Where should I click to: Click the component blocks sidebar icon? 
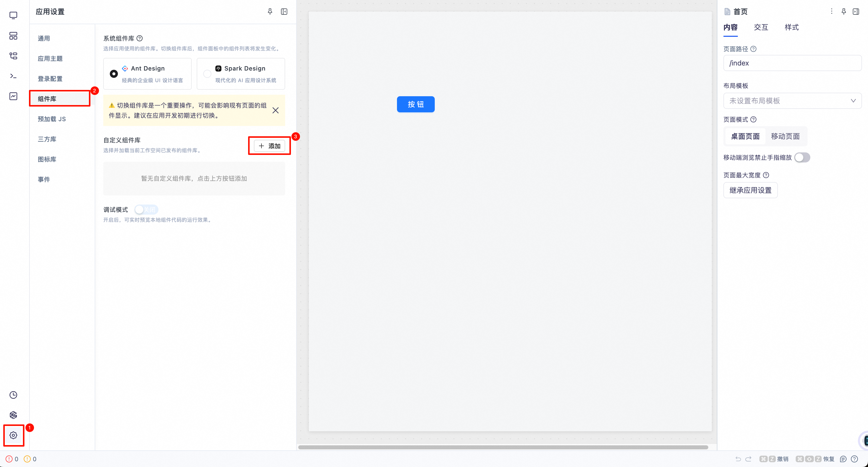pos(14,36)
